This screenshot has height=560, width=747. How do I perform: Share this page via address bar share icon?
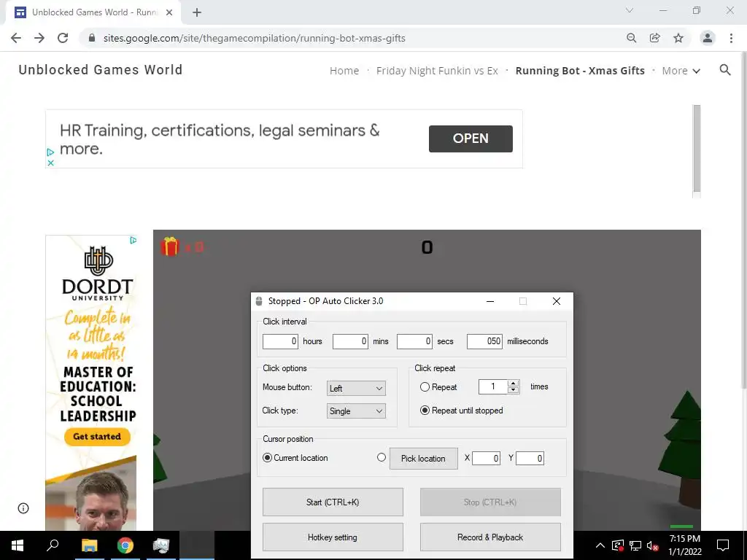[654, 38]
